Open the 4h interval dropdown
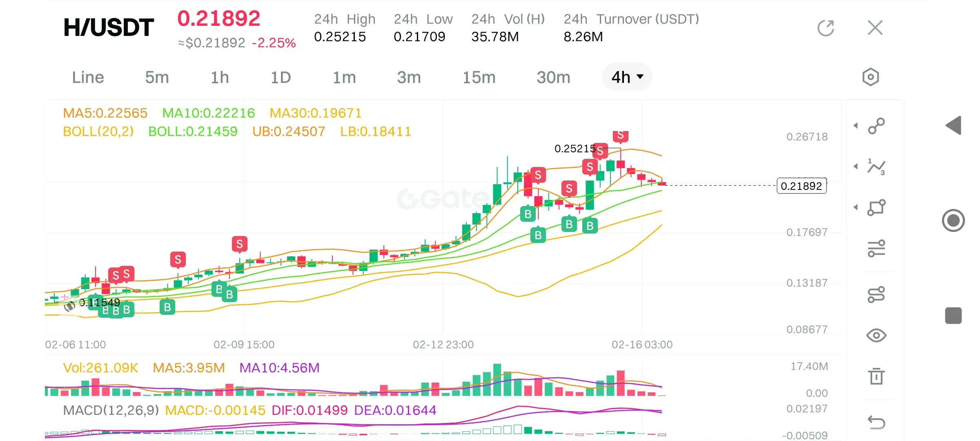Screen dimensions: 980x441 [627, 77]
